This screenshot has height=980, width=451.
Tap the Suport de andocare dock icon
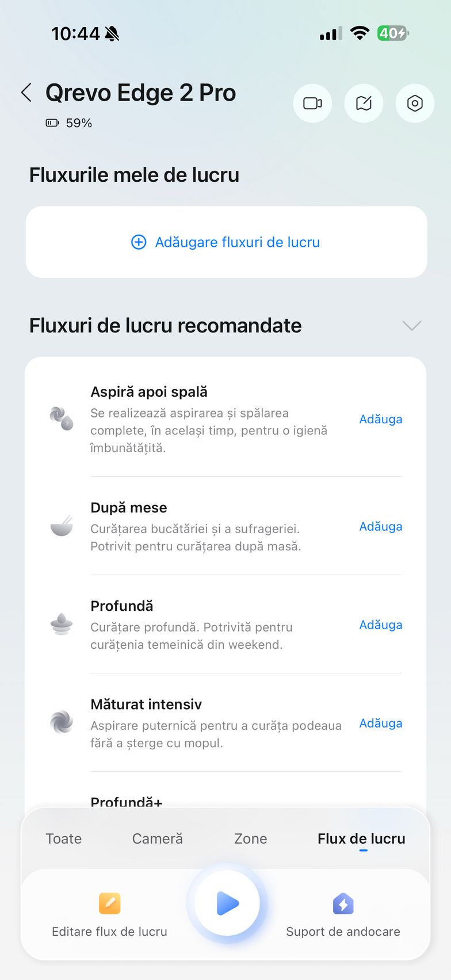[343, 904]
